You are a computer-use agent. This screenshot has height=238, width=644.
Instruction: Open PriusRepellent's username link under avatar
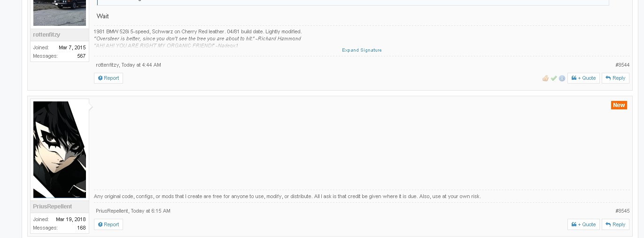tap(53, 207)
